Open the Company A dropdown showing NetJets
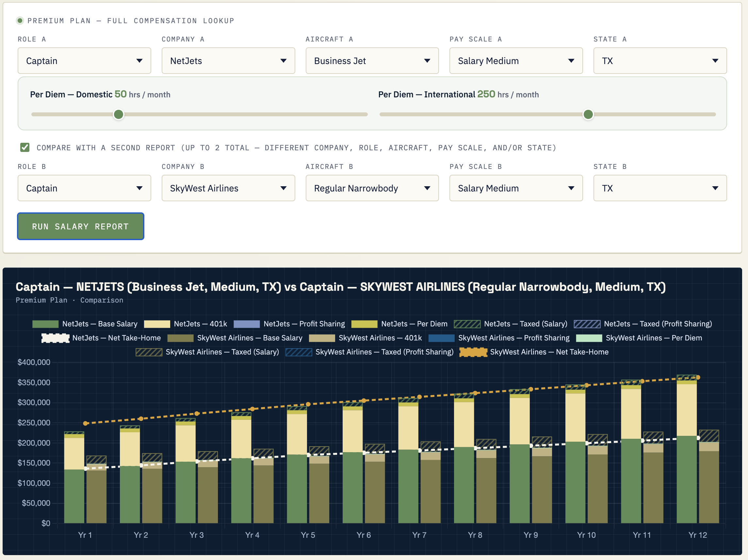Image resolution: width=748 pixels, height=560 pixels. 228,61
